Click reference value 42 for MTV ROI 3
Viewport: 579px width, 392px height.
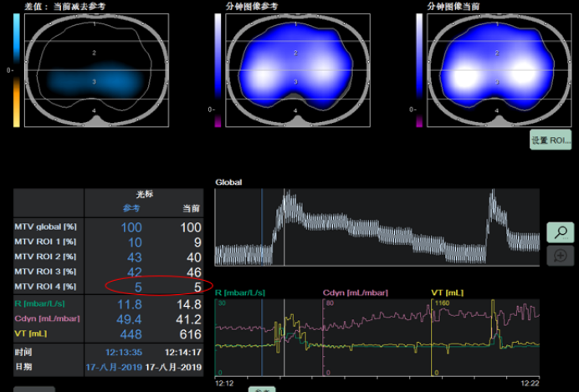click(135, 272)
